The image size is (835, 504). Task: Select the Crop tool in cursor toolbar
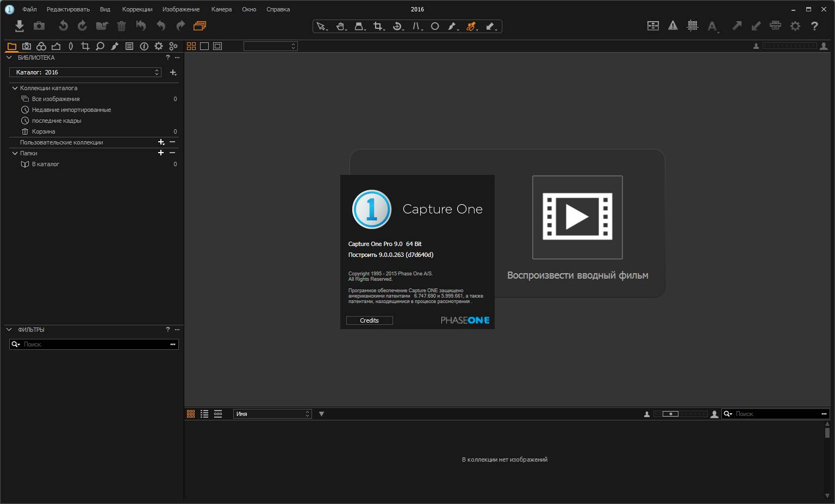tap(378, 26)
